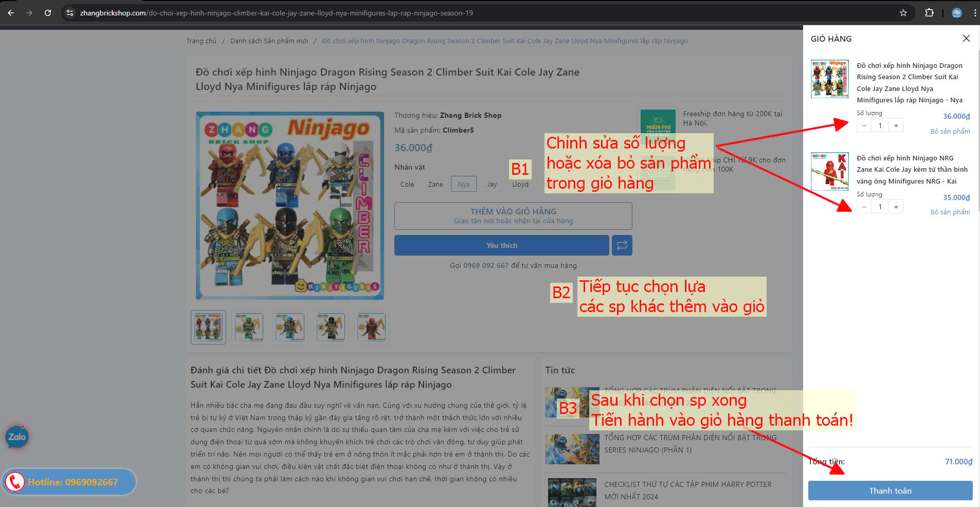Screen dimensions: 980x507
Task: Open the Chrome three-dot menu
Action: [x=975, y=13]
